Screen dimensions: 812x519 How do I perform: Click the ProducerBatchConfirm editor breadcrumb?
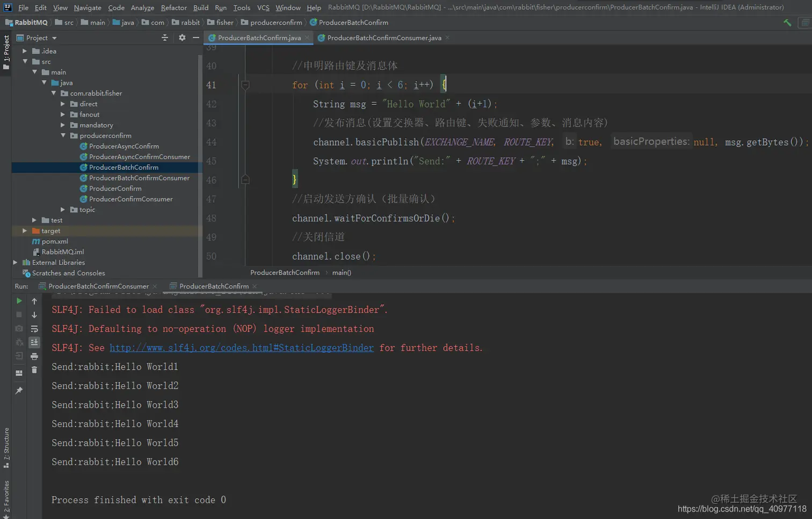pyautogui.click(x=285, y=273)
